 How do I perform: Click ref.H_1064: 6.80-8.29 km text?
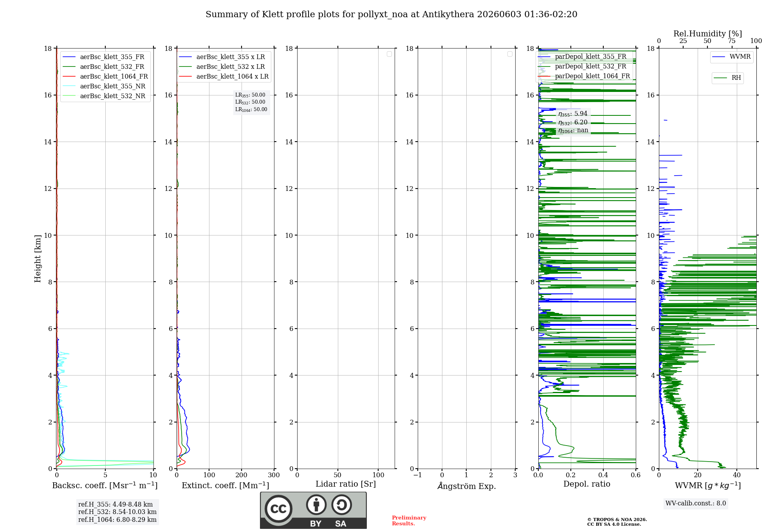[x=117, y=520]
